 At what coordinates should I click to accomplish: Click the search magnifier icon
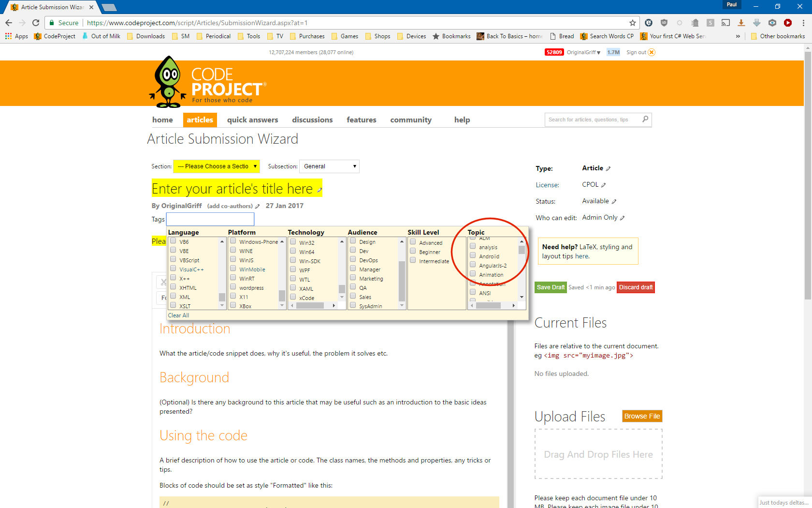pos(645,120)
